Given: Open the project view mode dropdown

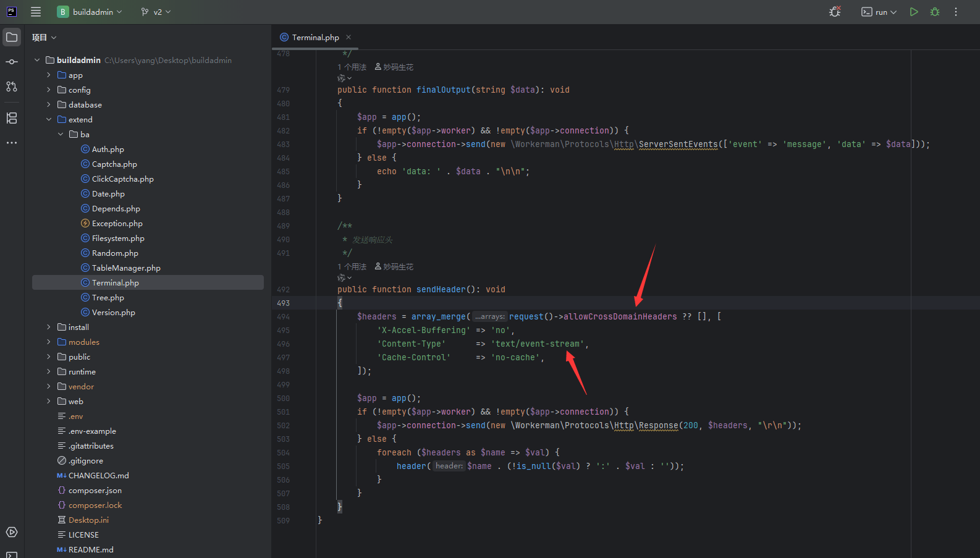Looking at the screenshot, I should [44, 38].
